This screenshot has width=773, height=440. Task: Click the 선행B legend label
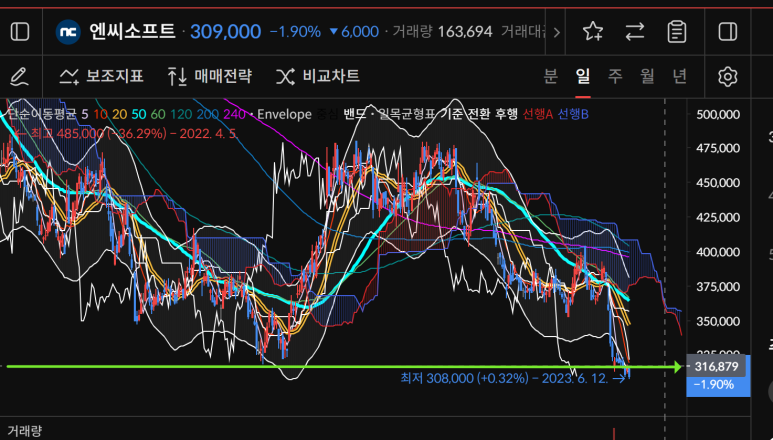pos(573,114)
